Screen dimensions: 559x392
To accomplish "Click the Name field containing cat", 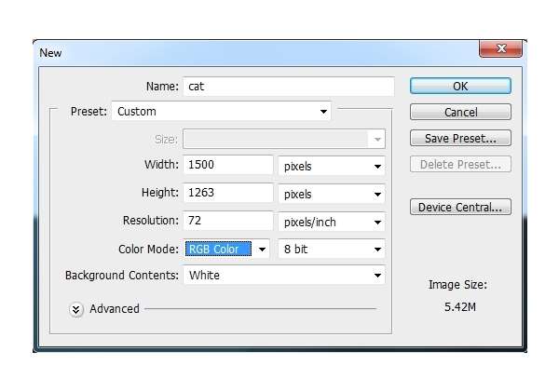I will [x=289, y=86].
